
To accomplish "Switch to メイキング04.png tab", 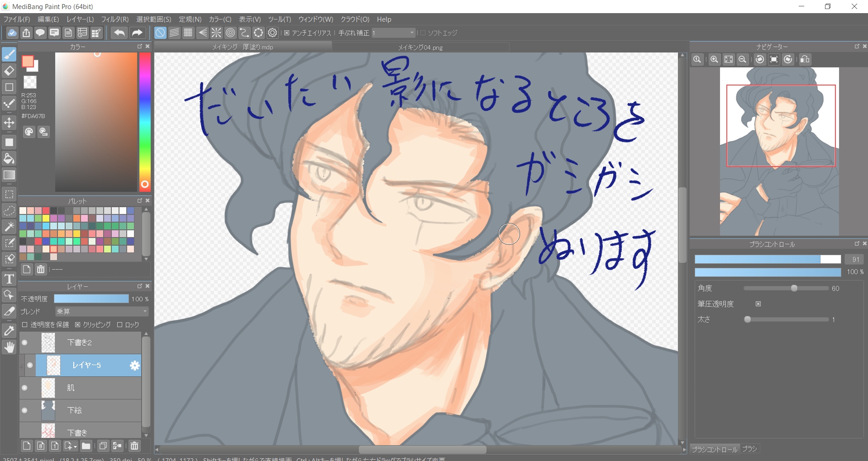I will point(420,48).
